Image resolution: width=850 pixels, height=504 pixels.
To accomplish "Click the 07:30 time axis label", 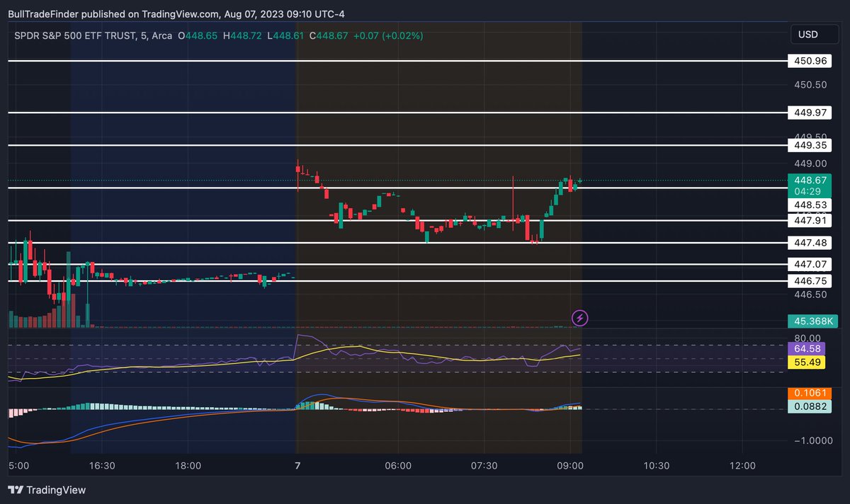I will 484,465.
